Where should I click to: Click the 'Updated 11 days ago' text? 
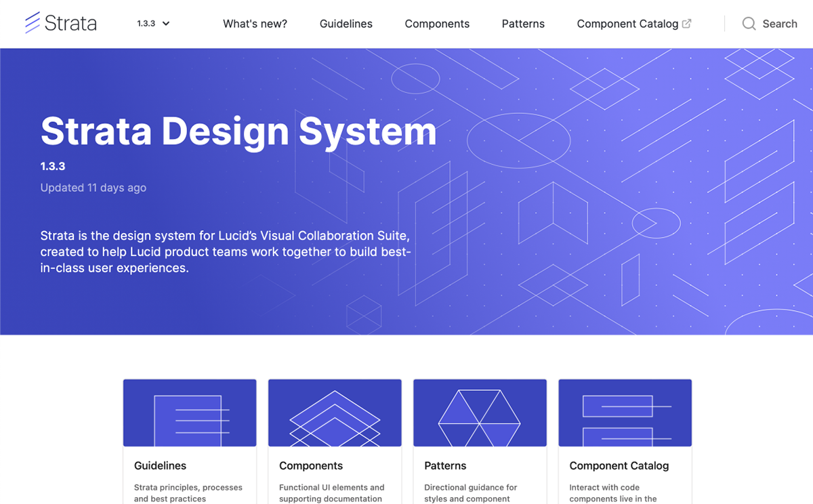(x=93, y=188)
